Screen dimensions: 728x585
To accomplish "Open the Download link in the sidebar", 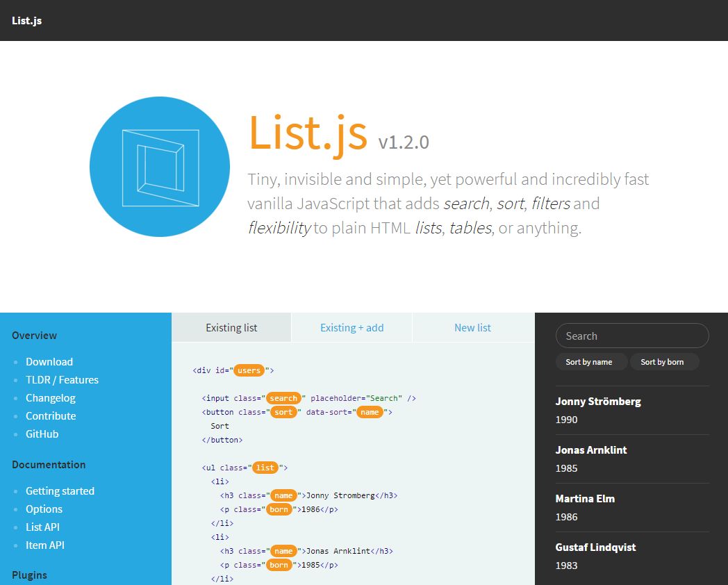I will tap(49, 361).
